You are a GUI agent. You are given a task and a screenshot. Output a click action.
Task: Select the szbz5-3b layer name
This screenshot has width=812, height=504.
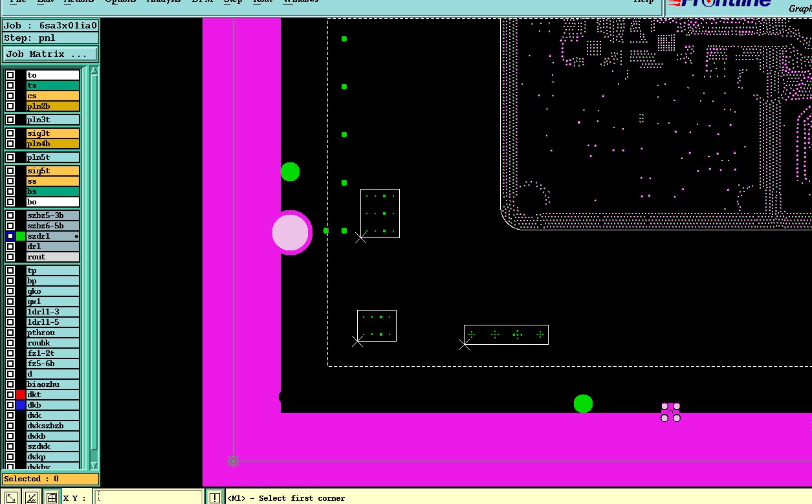click(x=53, y=215)
